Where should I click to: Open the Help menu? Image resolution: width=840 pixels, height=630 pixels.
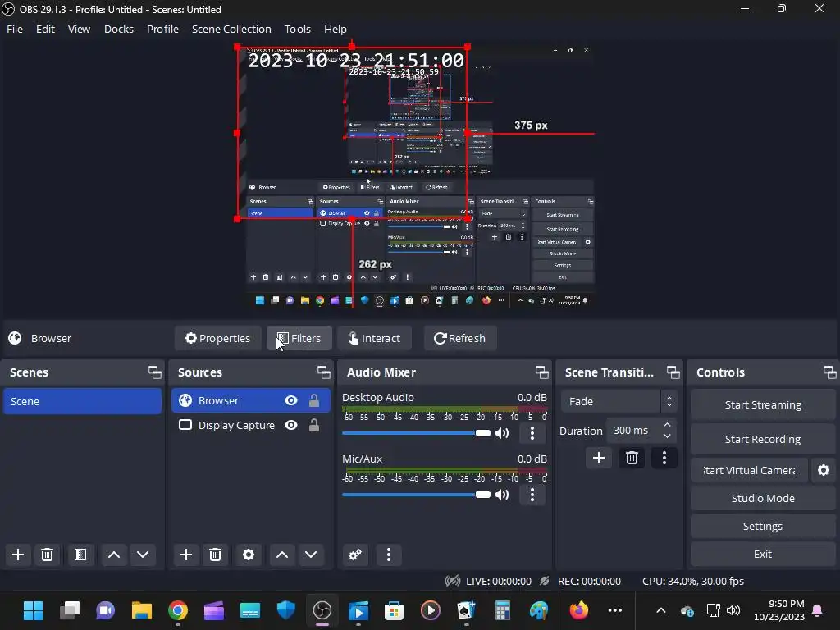(x=336, y=29)
